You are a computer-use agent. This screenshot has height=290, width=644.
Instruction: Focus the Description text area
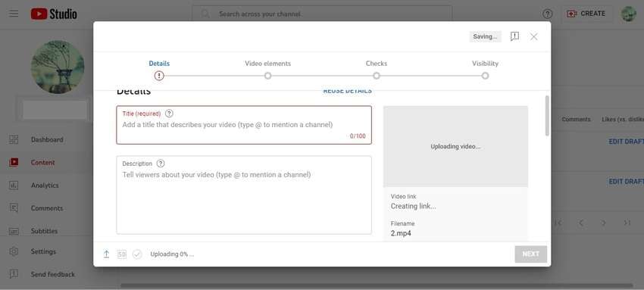244,195
